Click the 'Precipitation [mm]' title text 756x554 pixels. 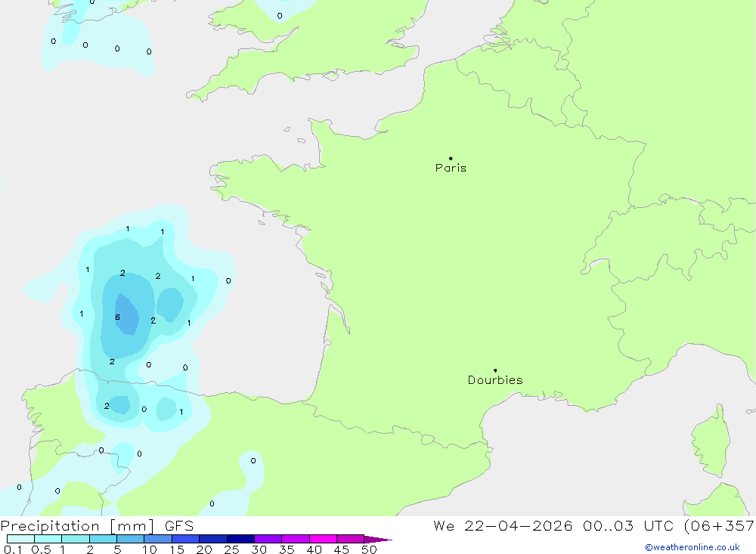(x=77, y=526)
